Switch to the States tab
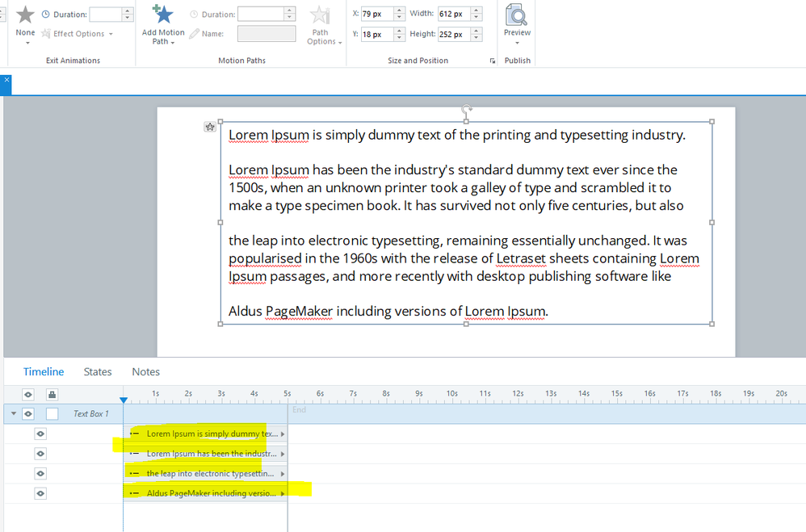The image size is (806, 532). pos(98,372)
